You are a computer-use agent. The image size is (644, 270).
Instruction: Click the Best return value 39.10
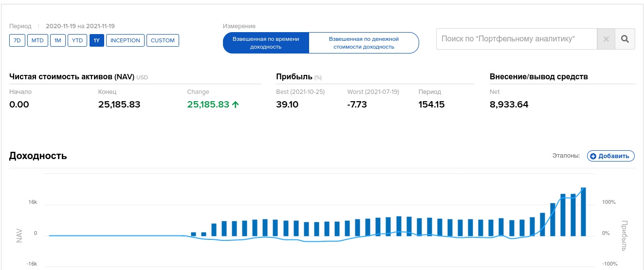coord(287,105)
